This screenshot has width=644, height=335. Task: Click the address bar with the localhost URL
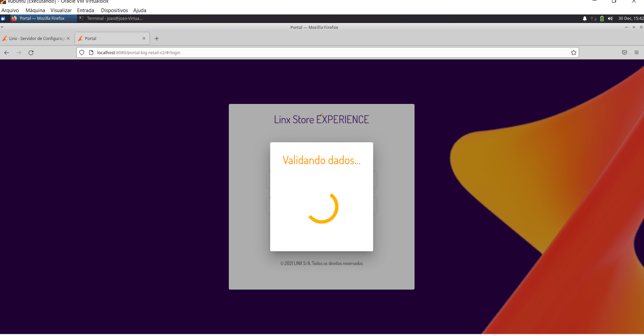pos(327,52)
